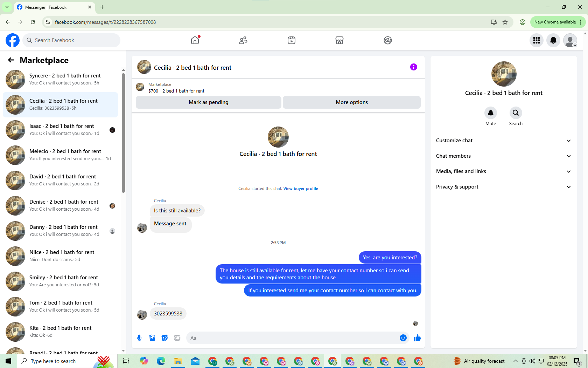
Task: Choose a sticker icon
Action: point(164,338)
